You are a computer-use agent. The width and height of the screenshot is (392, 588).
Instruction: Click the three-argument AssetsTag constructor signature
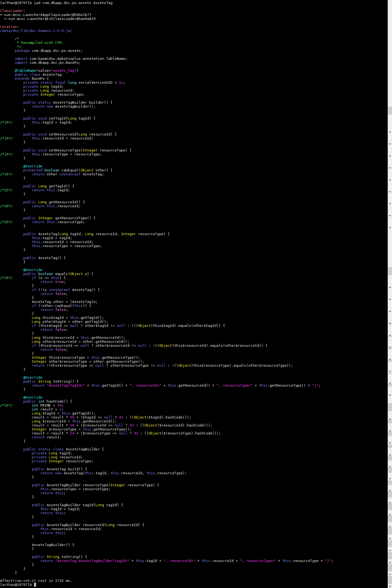pyautogui.click(x=97, y=234)
